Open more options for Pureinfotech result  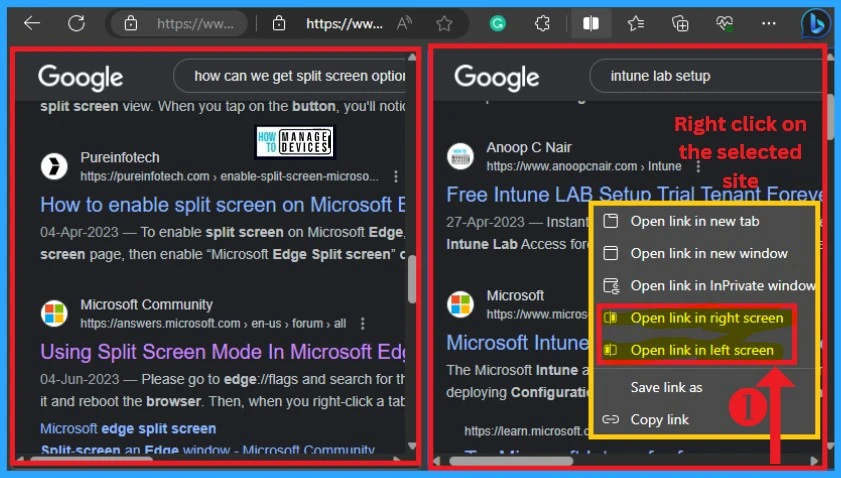pos(396,177)
